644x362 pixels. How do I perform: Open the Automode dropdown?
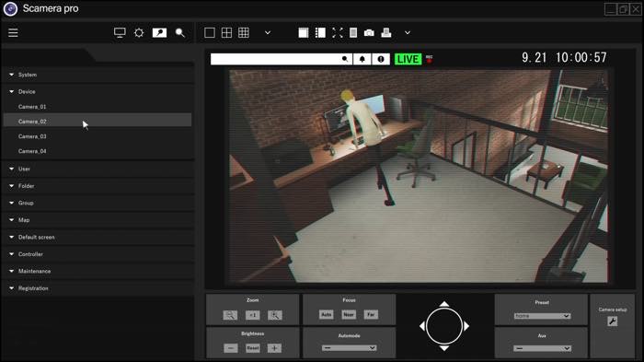click(349, 348)
